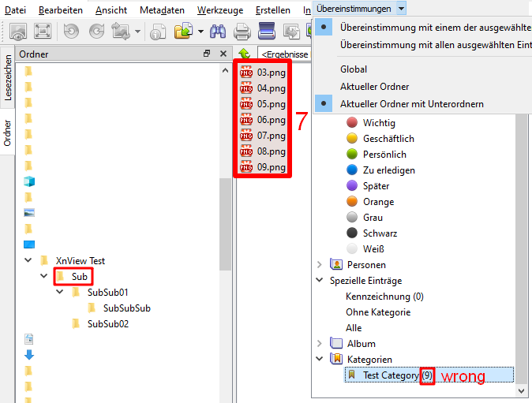Go up one folder with green arrow

tap(244, 54)
